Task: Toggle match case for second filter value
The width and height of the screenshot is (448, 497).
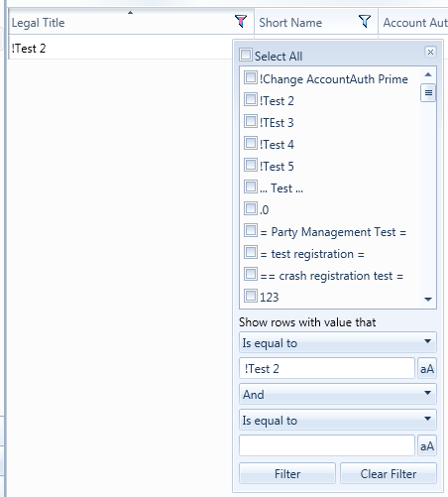Action: pos(427,446)
